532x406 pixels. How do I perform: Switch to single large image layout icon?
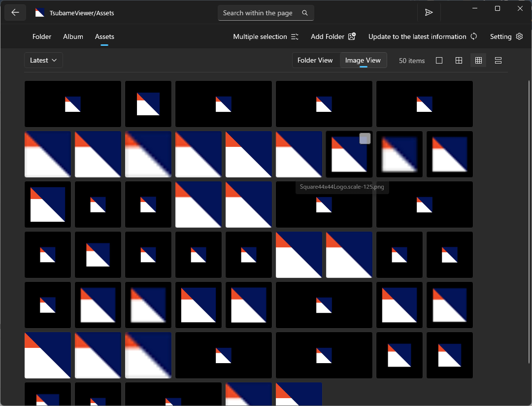pos(439,61)
